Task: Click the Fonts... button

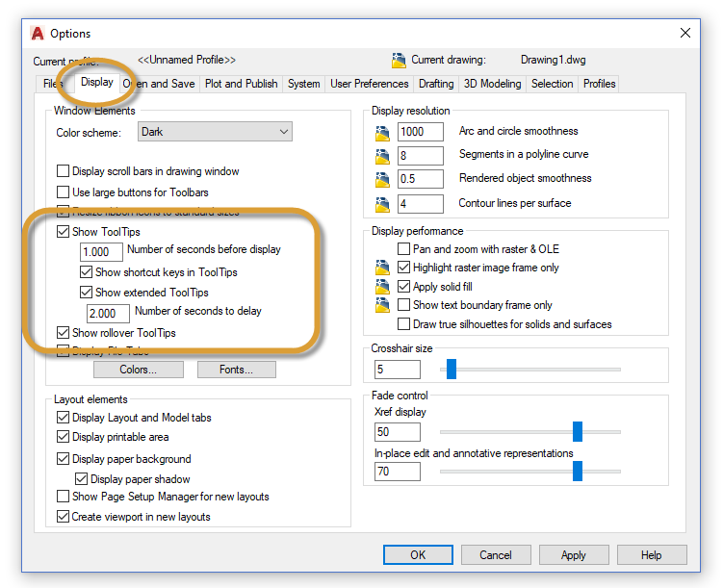Action: tap(237, 370)
